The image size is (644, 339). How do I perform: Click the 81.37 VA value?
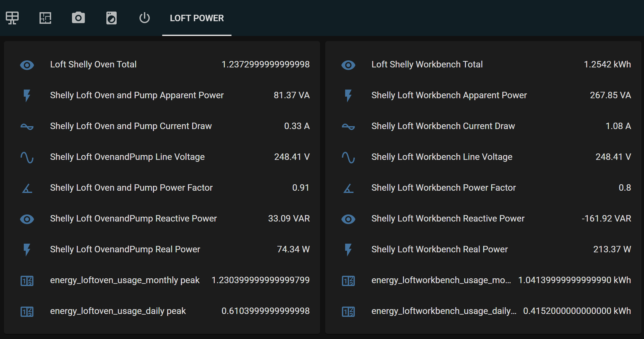tap(291, 95)
